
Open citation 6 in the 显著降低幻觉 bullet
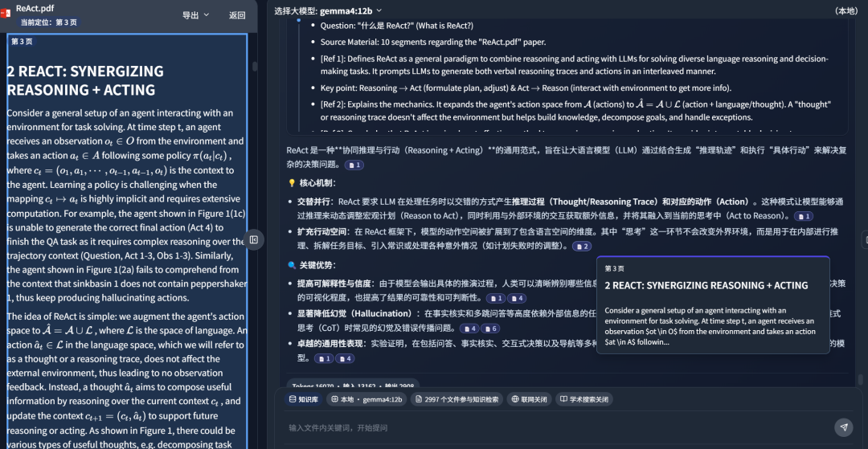[490, 329]
